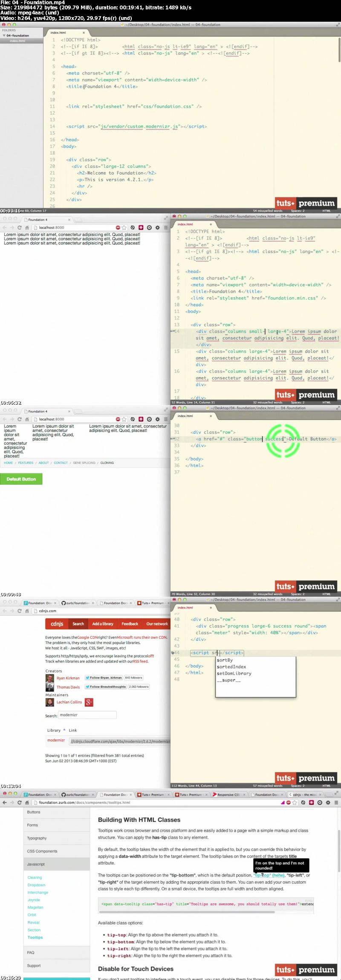Viewport: 341px width, 980px height.
Task: Open index.html in the Sublime FOLDERS sidebar
Action: pyautogui.click(x=17, y=41)
